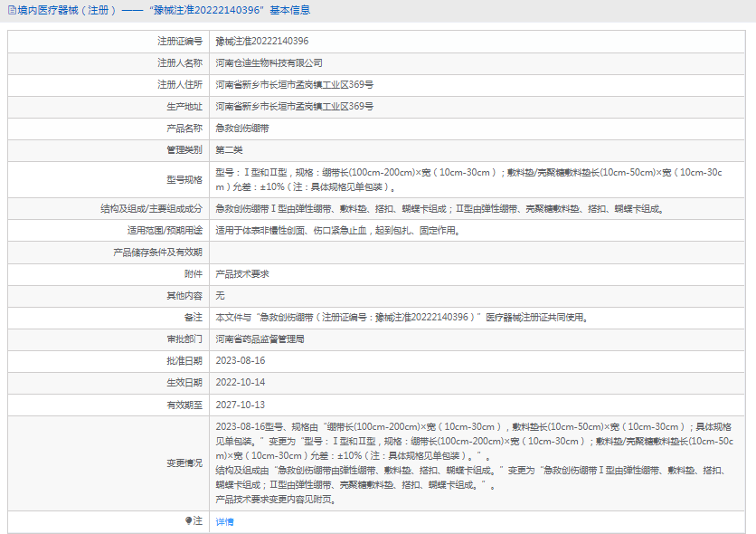This screenshot has height=534, width=756.
Task: Select the text 适用于体表非慢性创面
Action: [260, 230]
